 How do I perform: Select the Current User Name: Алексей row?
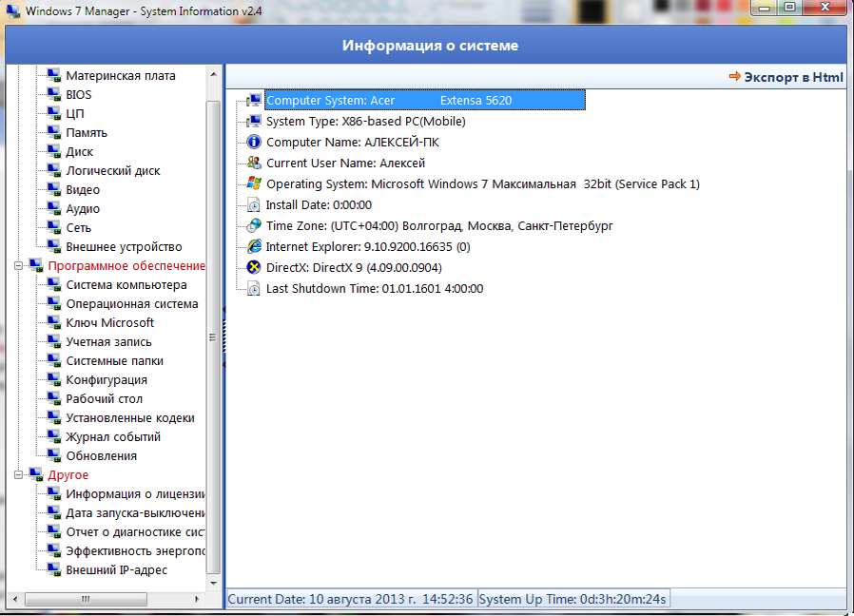click(345, 163)
